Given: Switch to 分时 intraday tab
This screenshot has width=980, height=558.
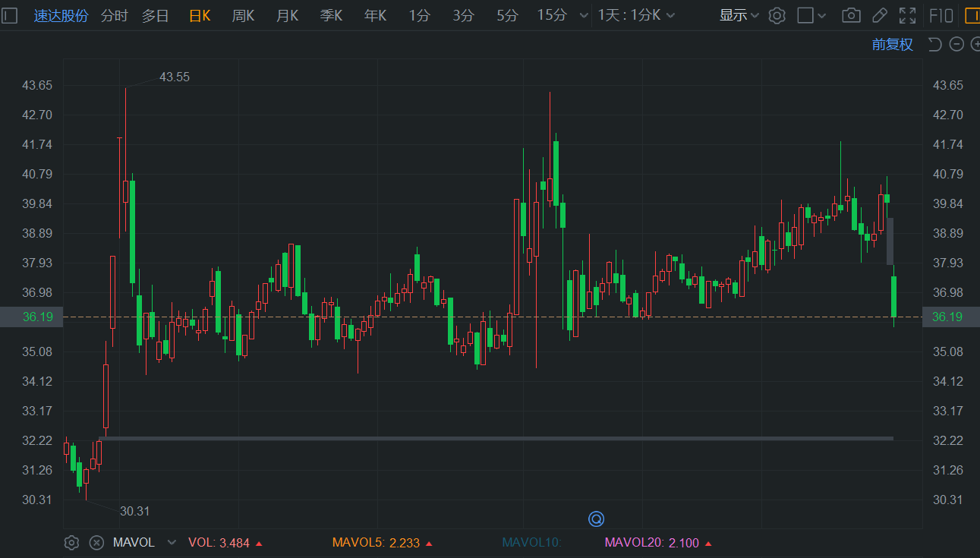Looking at the screenshot, I should click(115, 15).
